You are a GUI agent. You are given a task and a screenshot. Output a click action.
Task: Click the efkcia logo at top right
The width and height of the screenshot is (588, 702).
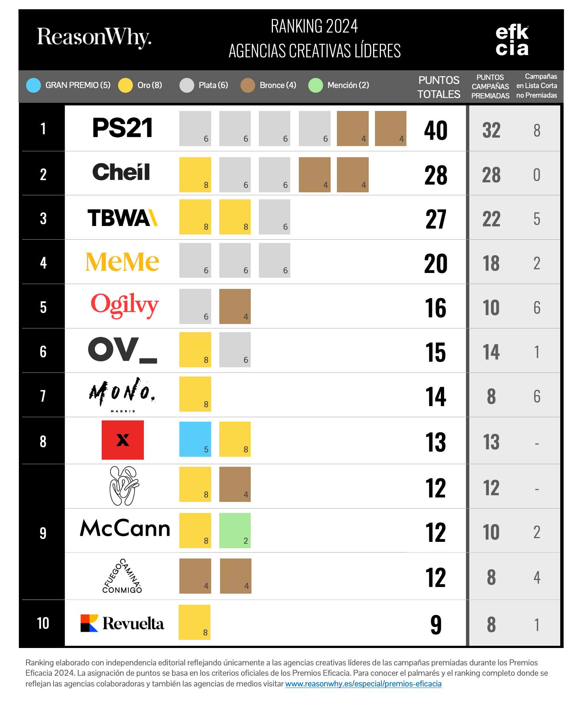[x=512, y=40]
